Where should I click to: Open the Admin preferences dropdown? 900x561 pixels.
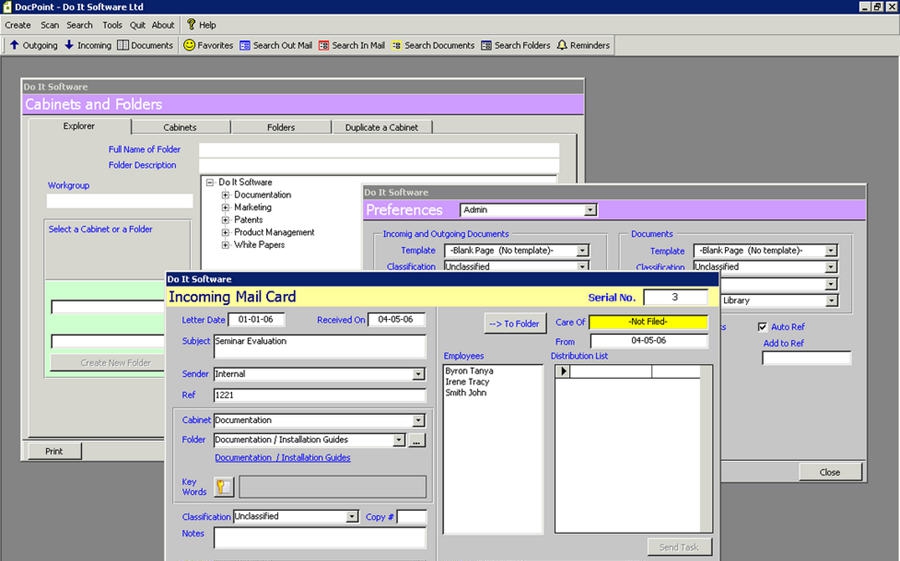(590, 210)
